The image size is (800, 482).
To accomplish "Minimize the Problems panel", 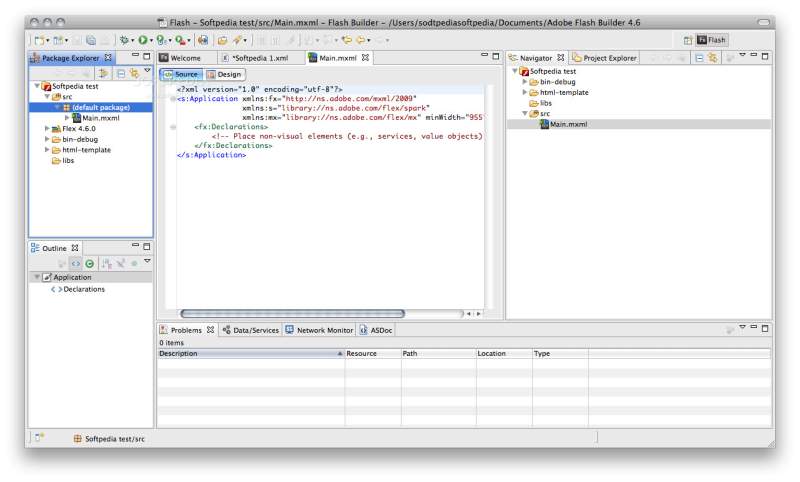I will (x=754, y=327).
